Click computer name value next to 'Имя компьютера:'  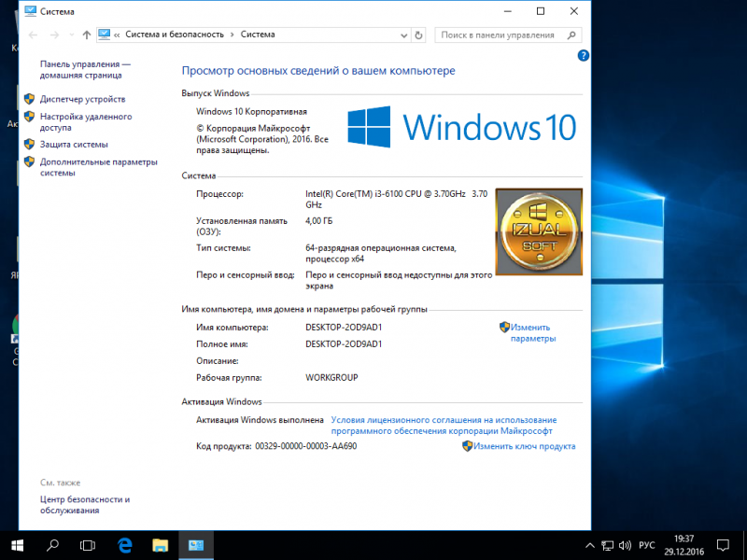[344, 328]
